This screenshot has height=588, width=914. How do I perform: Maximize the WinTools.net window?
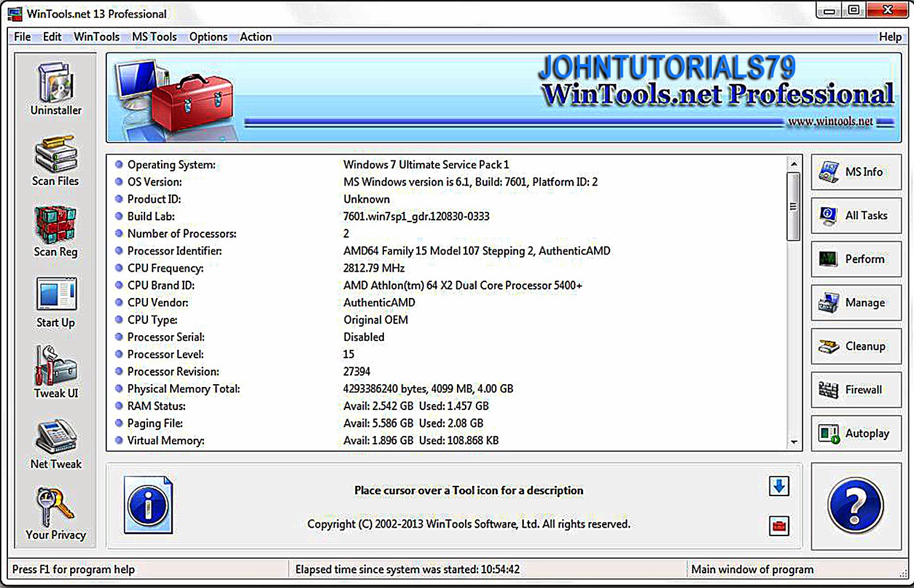pyautogui.click(x=853, y=10)
